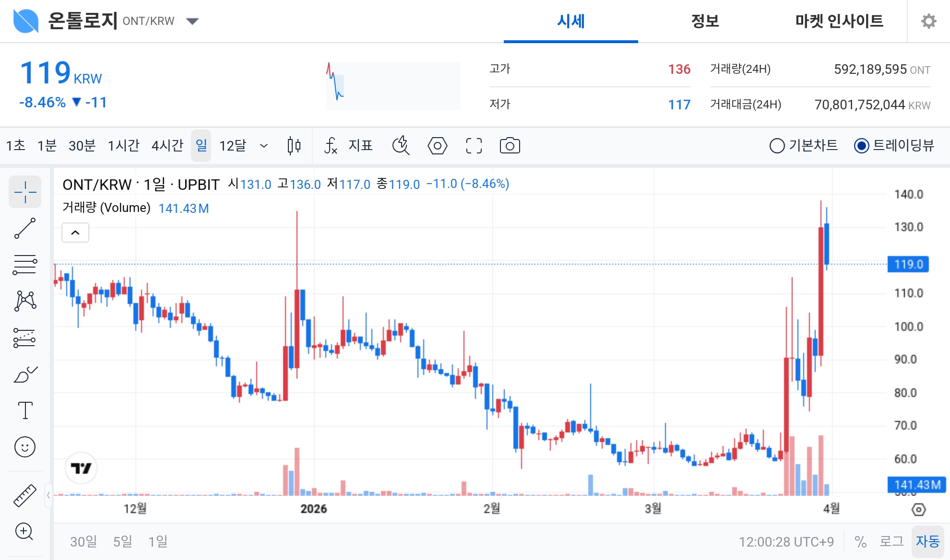The height and width of the screenshot is (560, 950).
Task: Open the ONT/KRW market dropdown arrow
Action: click(192, 21)
